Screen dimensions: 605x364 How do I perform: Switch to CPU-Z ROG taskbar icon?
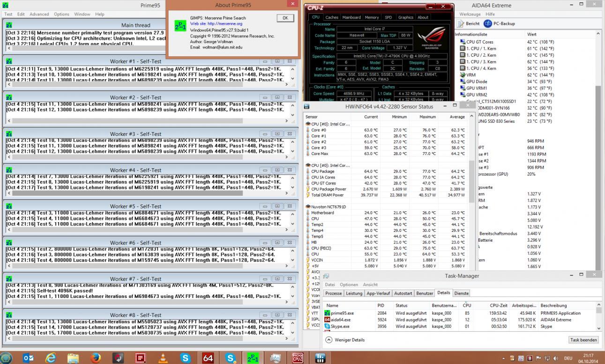point(298,358)
